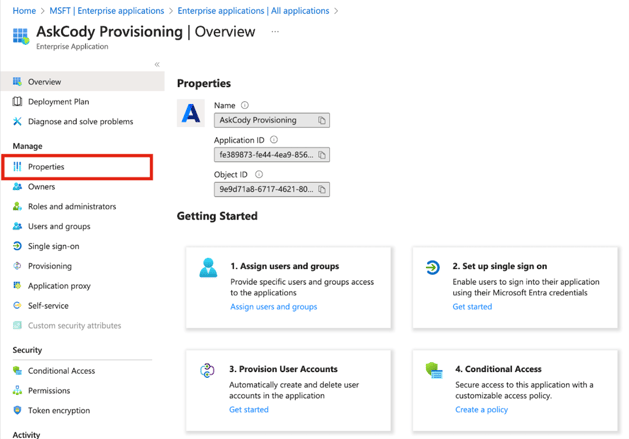Click the Custom security attributes icon
This screenshot has width=629, height=439.
[17, 325]
